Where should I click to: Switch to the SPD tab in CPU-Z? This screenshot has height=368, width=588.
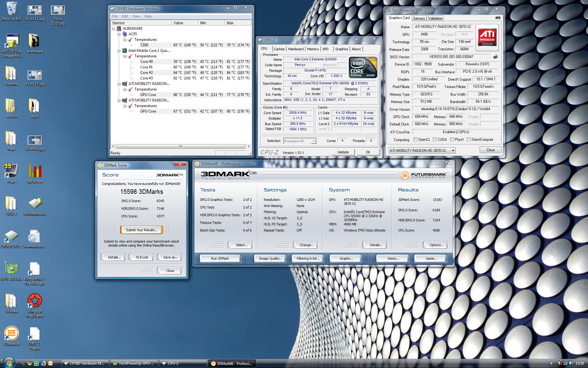pyautogui.click(x=325, y=49)
